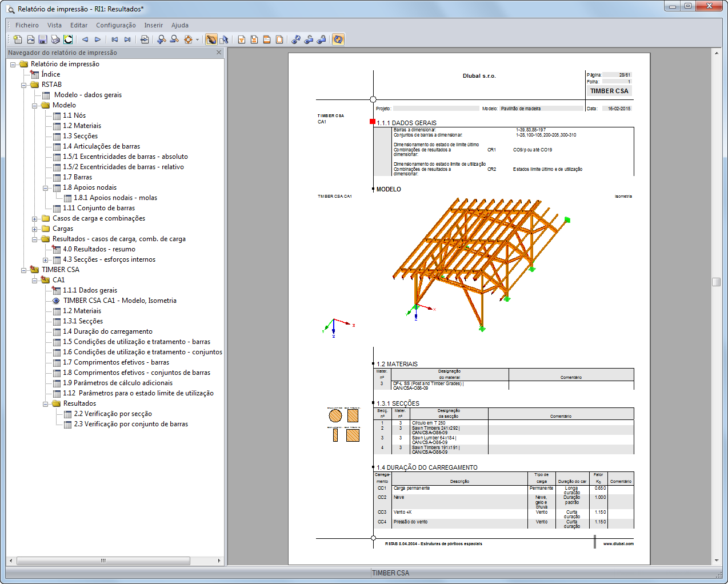The height and width of the screenshot is (584, 728).
Task: Go to previous page with left arrow
Action: click(85, 39)
